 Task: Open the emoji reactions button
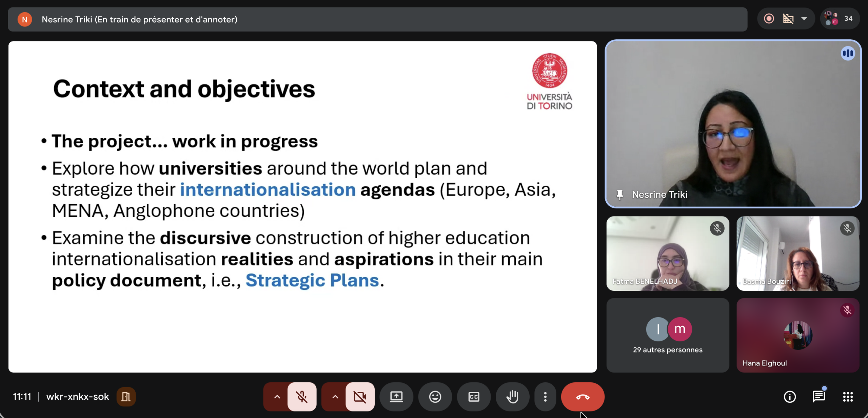tap(435, 397)
